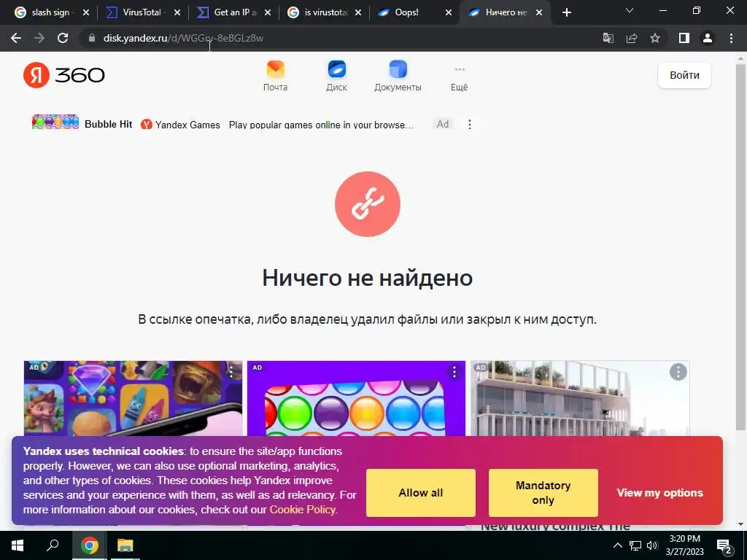Go back to previous page
The width and height of the screenshot is (747, 560).
(x=16, y=38)
